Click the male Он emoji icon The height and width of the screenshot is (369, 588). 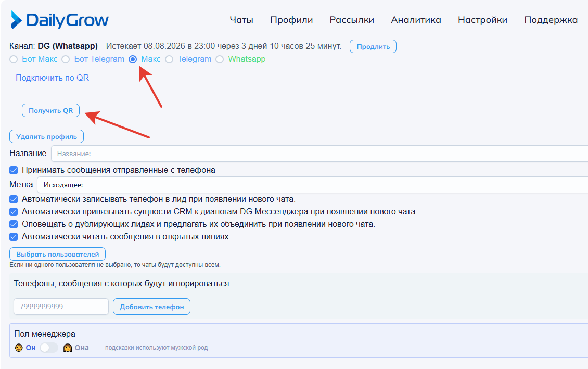click(x=19, y=348)
